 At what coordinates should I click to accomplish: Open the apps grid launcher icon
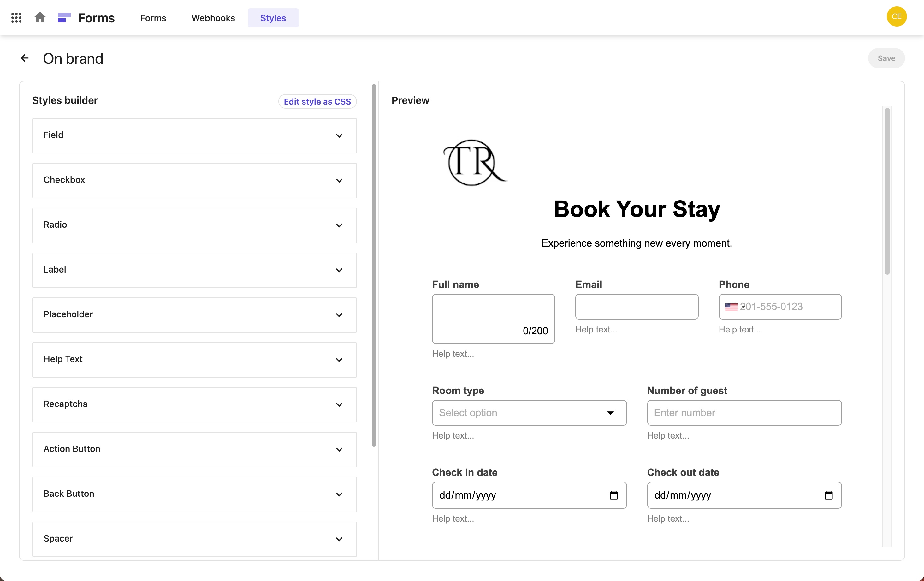click(x=16, y=18)
